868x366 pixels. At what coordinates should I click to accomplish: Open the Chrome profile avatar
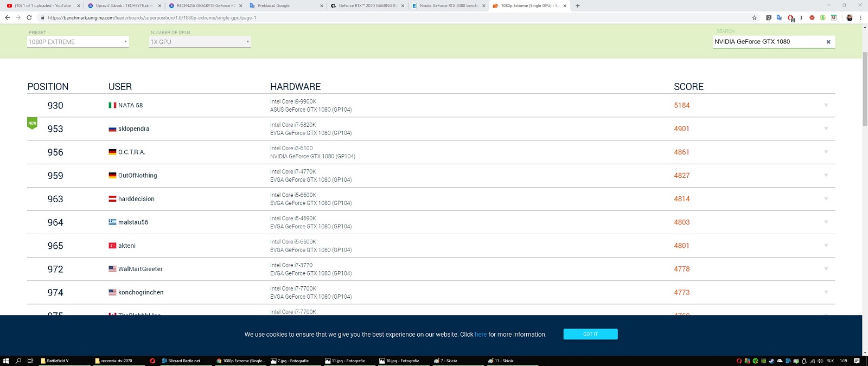(x=850, y=17)
